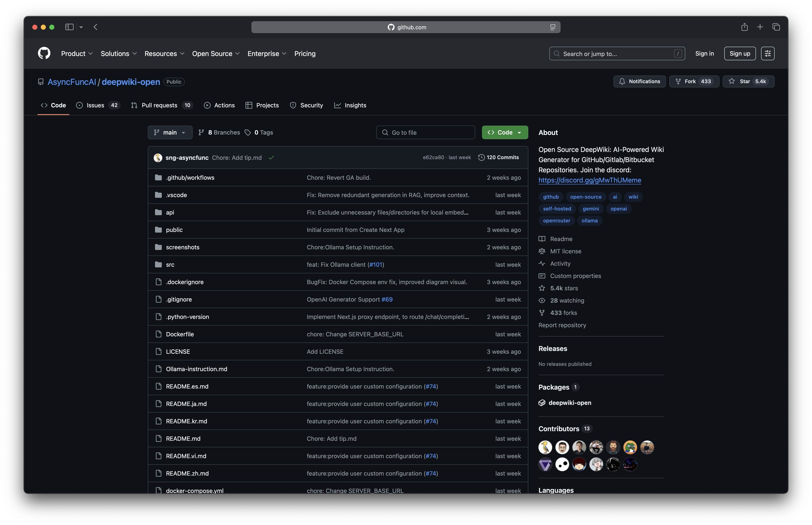Expand the Enterprise menu
Image resolution: width=812 pixels, height=525 pixels.
267,53
